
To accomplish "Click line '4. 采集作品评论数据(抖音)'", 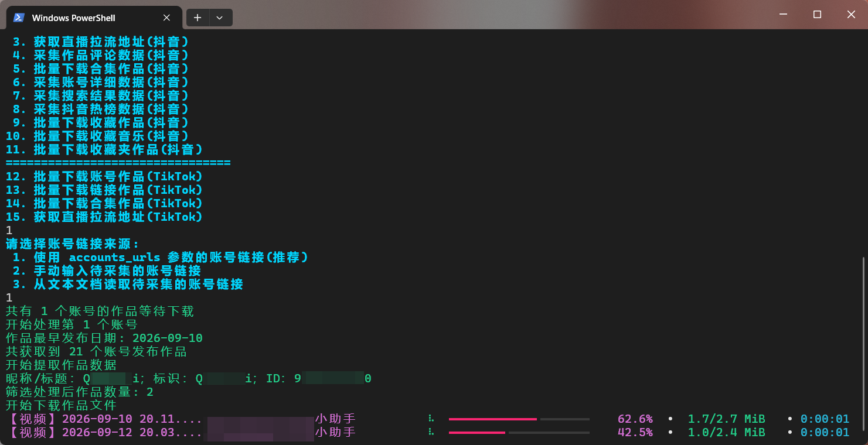I will (100, 55).
